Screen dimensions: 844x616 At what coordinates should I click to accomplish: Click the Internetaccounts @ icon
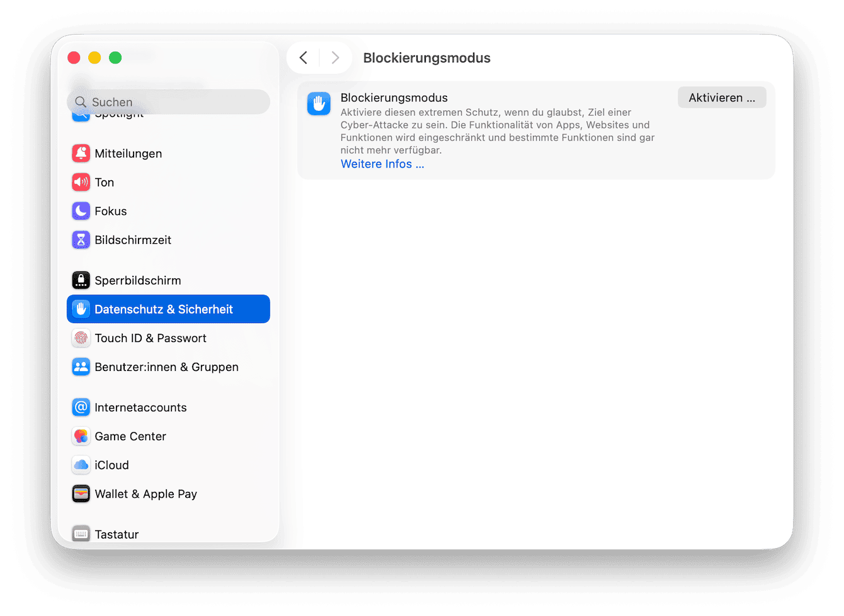(81, 408)
